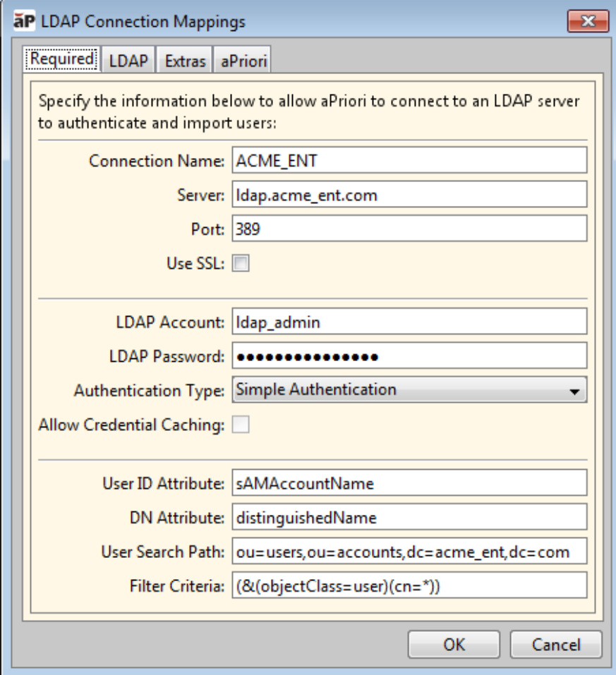Select the DN Attribute input box

409,517
